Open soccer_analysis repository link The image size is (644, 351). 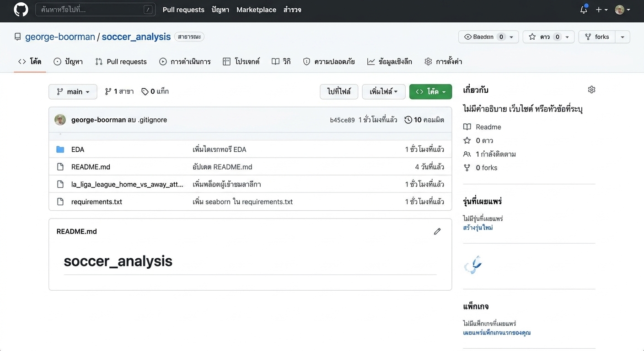pos(136,37)
